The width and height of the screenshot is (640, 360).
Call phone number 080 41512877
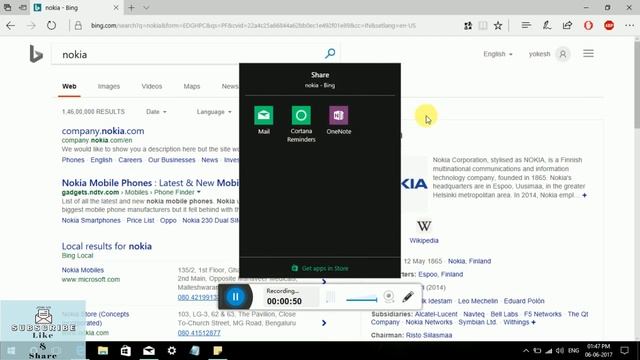(x=199, y=333)
